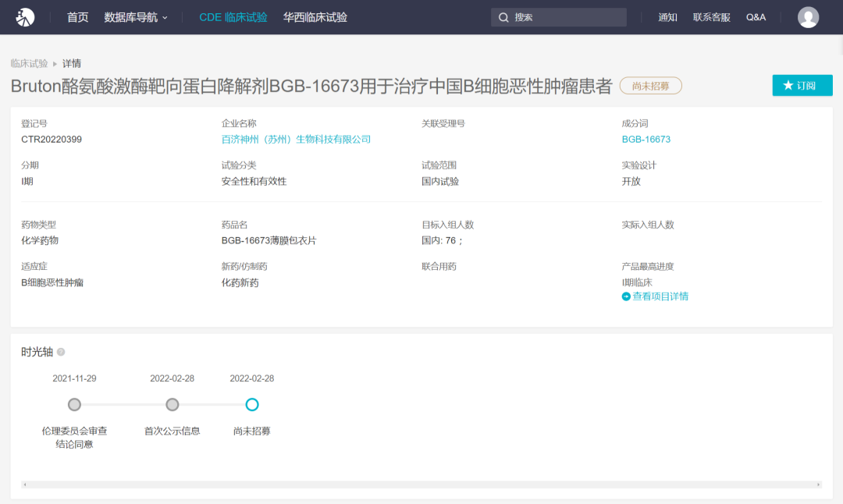Image resolution: width=843 pixels, height=504 pixels.
Task: Open 通知 notifications
Action: tap(667, 17)
